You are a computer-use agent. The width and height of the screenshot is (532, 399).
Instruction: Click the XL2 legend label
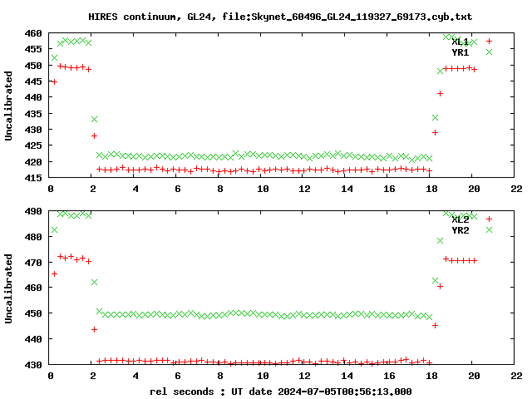click(460, 219)
